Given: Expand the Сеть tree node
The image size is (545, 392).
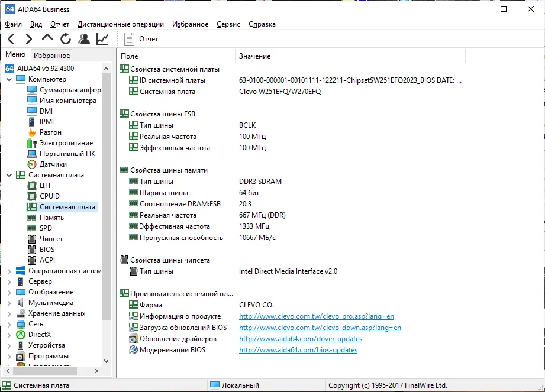Looking at the screenshot, I should click(x=9, y=325).
